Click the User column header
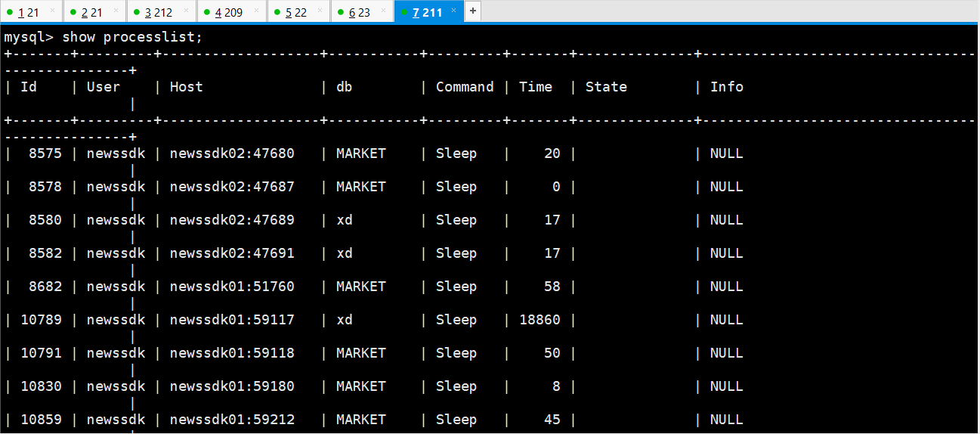This screenshot has width=980, height=434. 104,87
